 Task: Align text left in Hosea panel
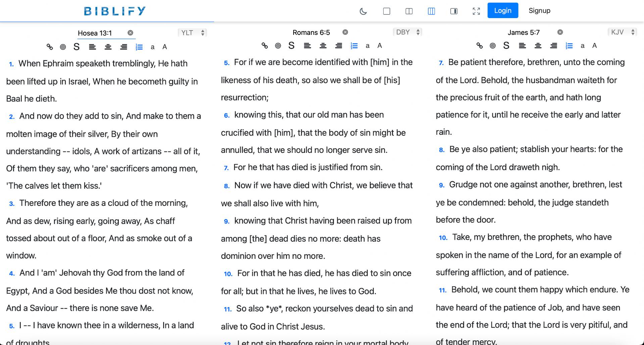[x=92, y=47]
